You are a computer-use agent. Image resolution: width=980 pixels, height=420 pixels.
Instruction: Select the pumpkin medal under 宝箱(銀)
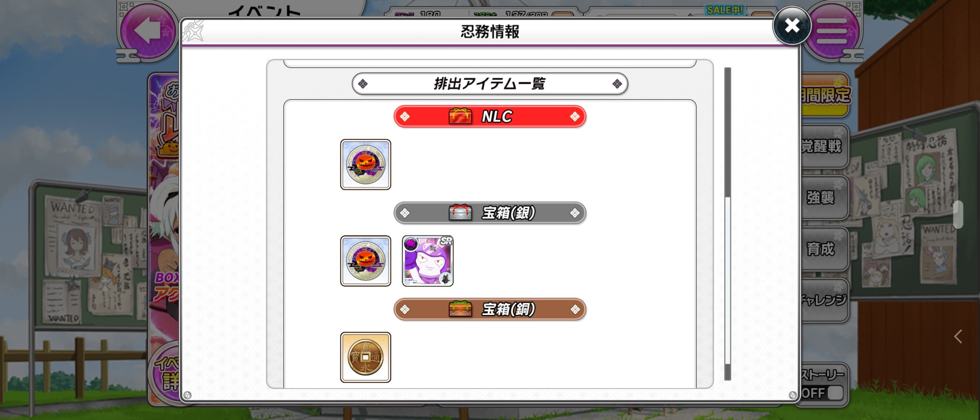pos(366,261)
